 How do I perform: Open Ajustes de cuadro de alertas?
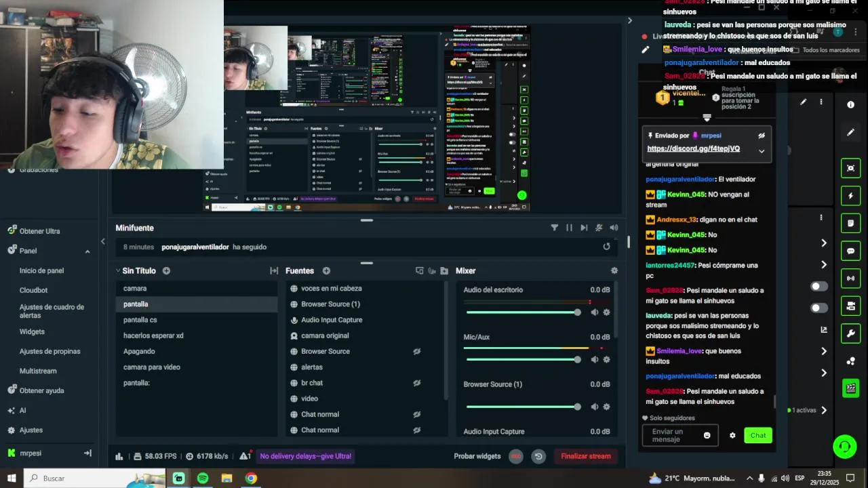click(x=52, y=311)
